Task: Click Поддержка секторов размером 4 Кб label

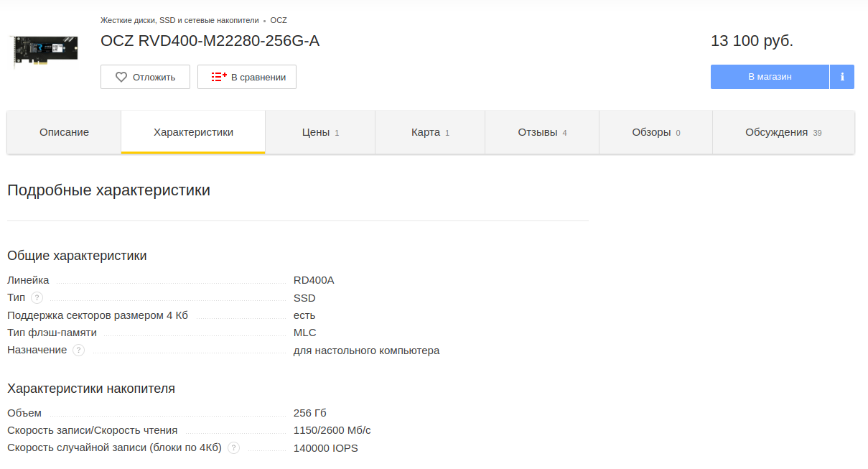Action: pyautogui.click(x=98, y=315)
